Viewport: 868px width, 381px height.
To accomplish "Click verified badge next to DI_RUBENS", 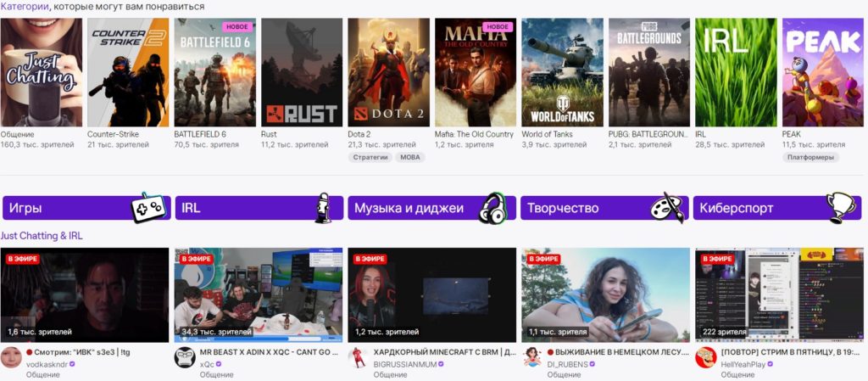I will (592, 364).
